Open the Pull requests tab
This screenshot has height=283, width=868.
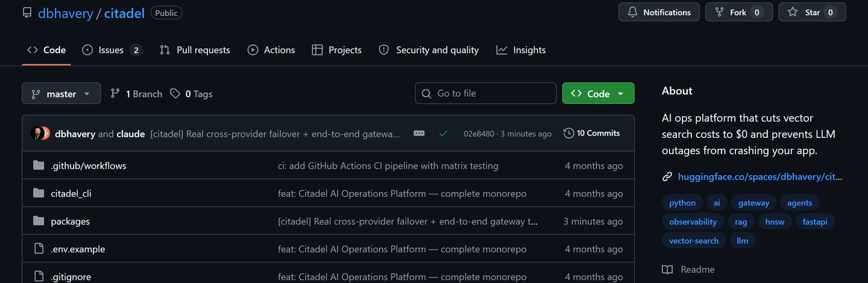(195, 50)
